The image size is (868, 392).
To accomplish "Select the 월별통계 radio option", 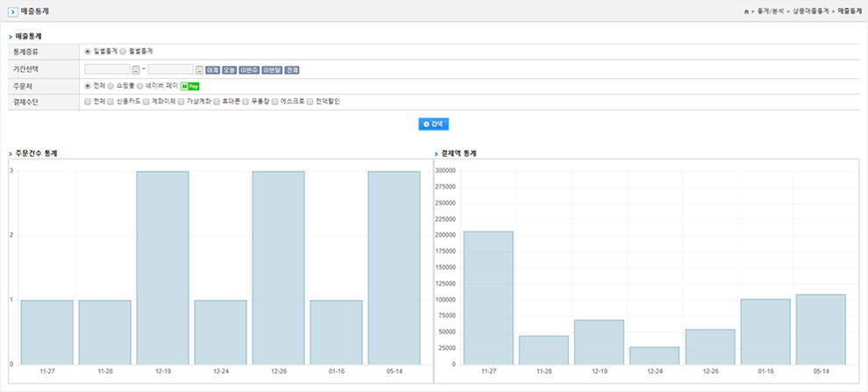I will tap(123, 52).
